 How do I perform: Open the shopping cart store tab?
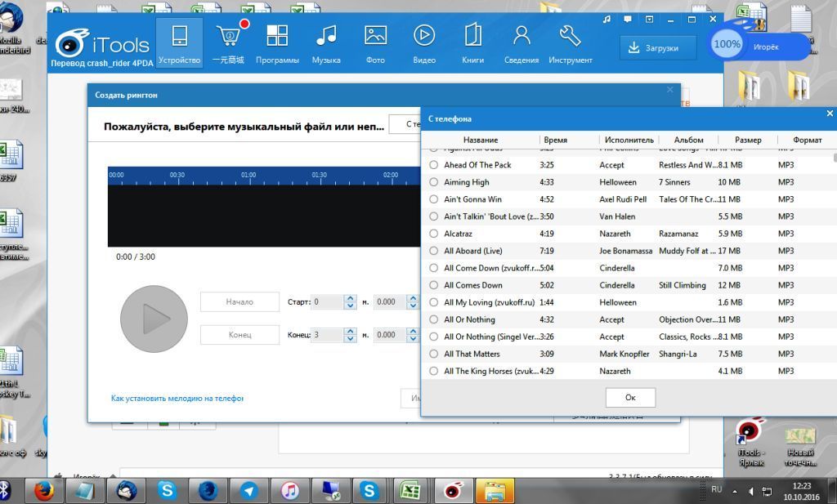tap(229, 43)
